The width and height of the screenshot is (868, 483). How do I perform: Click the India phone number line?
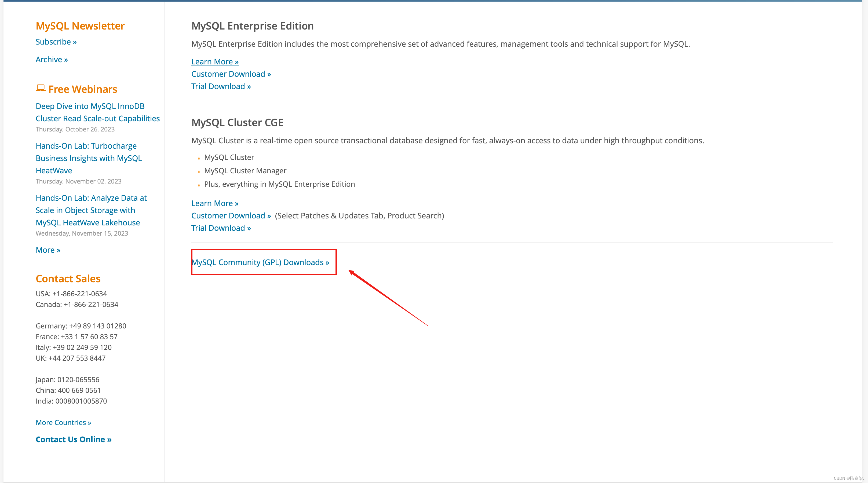coord(71,401)
